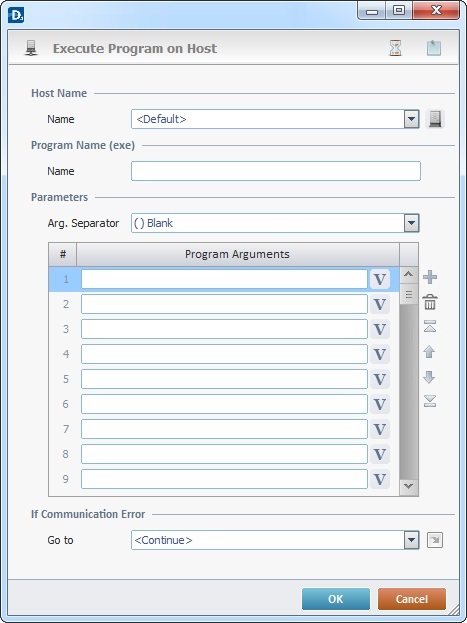Viewport: 467px width, 623px height.
Task: Click the scroll down arrow in arguments list
Action: click(x=409, y=486)
